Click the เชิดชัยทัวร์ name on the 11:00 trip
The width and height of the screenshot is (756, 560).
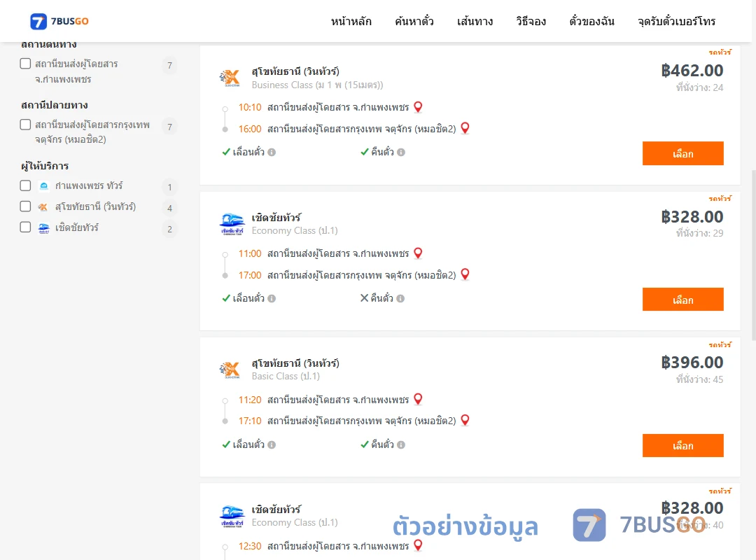point(276,218)
